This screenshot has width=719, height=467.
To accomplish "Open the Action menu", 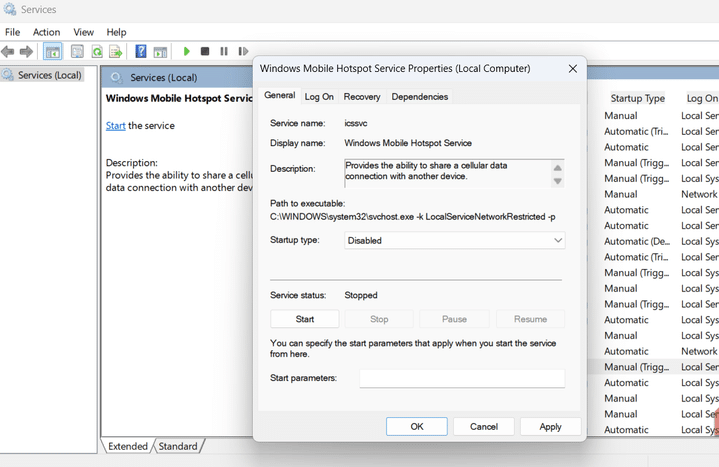I will pyautogui.click(x=46, y=32).
